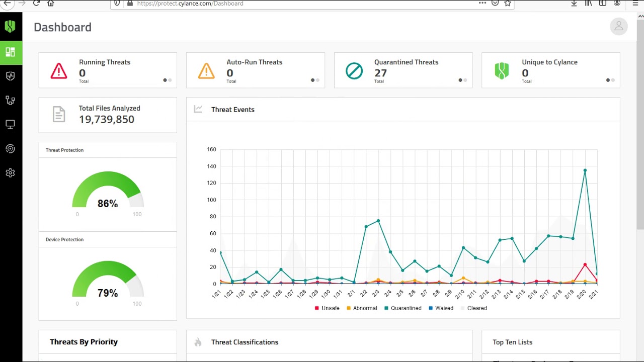The width and height of the screenshot is (644, 362).
Task: Click the Running Threats card title
Action: point(105,62)
